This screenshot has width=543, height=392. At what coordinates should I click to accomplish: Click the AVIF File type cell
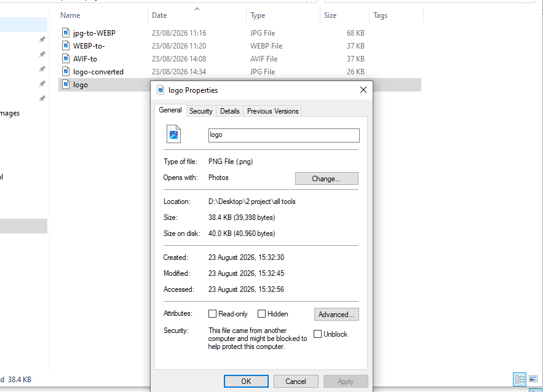coord(264,59)
